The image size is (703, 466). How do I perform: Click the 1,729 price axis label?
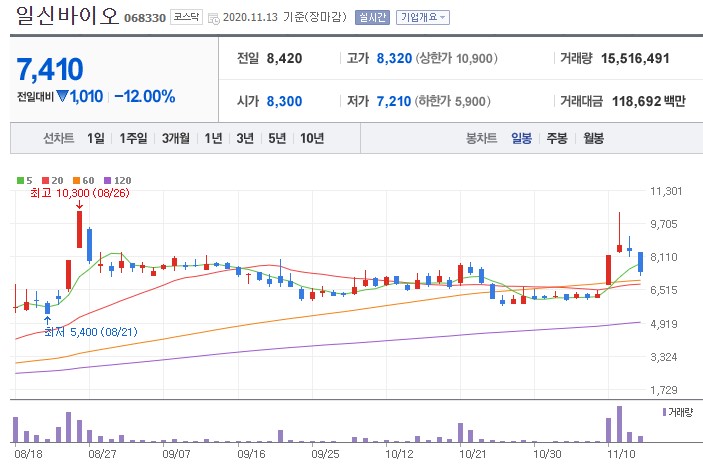664,390
